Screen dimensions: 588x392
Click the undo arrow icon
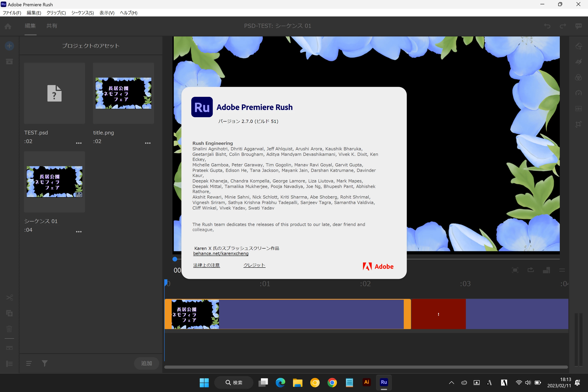[547, 26]
